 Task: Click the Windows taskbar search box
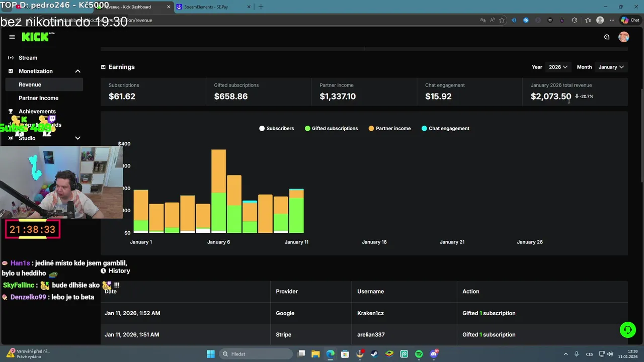pyautogui.click(x=255, y=354)
